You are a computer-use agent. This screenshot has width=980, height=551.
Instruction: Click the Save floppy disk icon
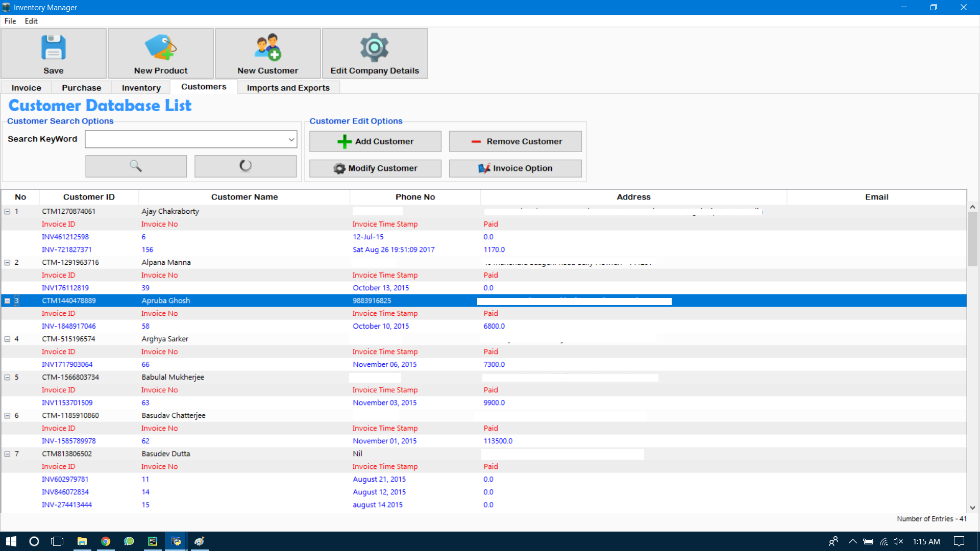pos(54,47)
